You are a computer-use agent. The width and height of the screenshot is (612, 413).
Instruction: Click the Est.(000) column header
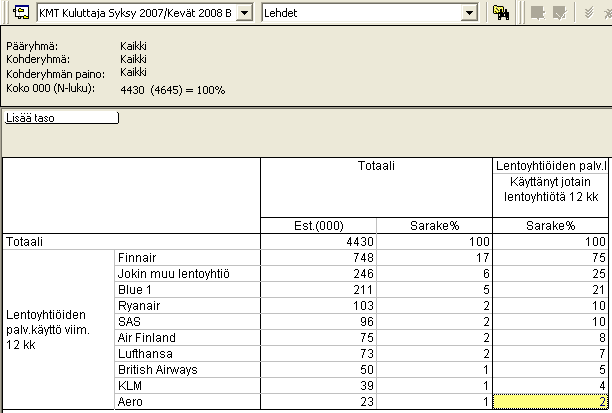(x=318, y=226)
